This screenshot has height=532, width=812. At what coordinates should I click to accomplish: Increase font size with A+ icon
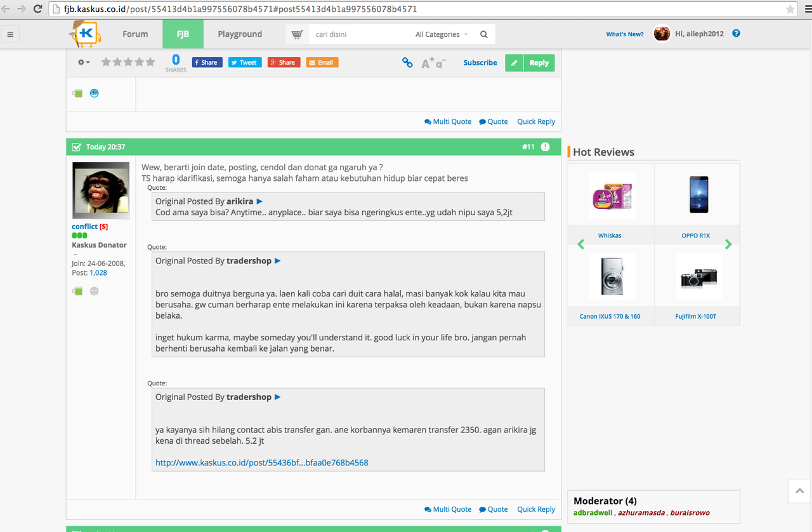(x=428, y=62)
